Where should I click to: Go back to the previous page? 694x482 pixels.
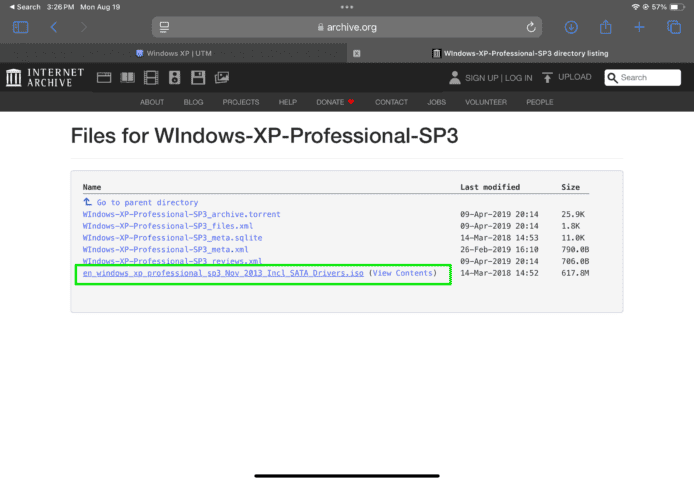pyautogui.click(x=54, y=27)
